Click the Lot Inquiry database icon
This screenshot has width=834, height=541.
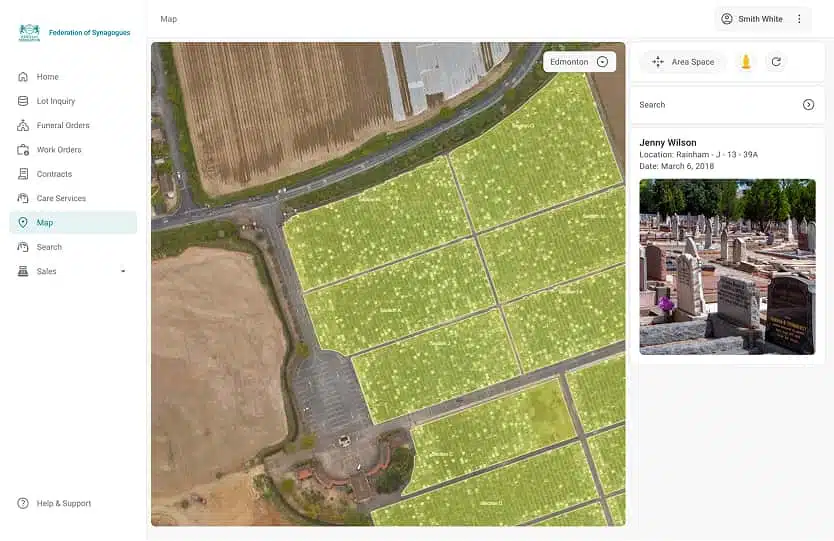pos(23,101)
